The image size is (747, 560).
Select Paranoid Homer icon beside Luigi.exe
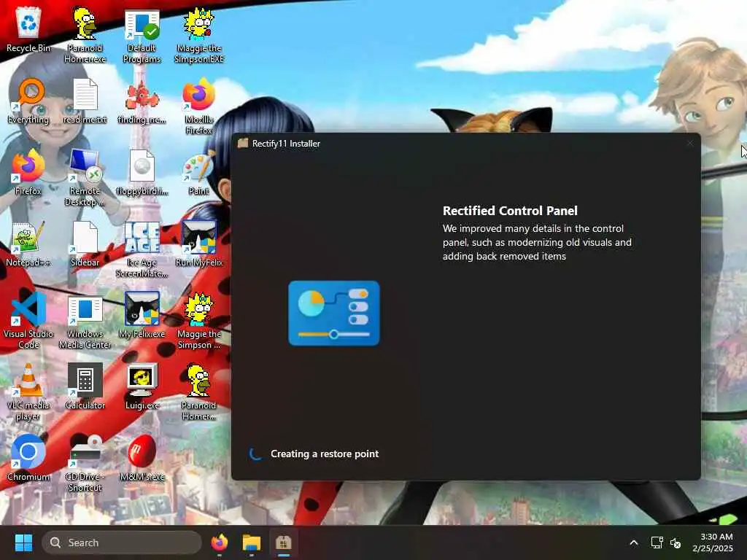pos(199,392)
